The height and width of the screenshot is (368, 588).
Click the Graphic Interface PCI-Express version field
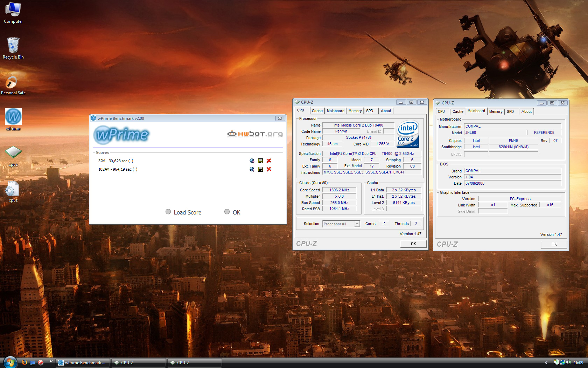[x=520, y=199]
